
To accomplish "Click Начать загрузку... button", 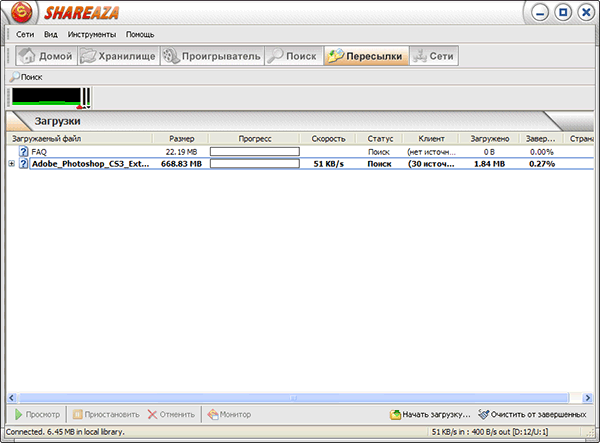I will [430, 414].
